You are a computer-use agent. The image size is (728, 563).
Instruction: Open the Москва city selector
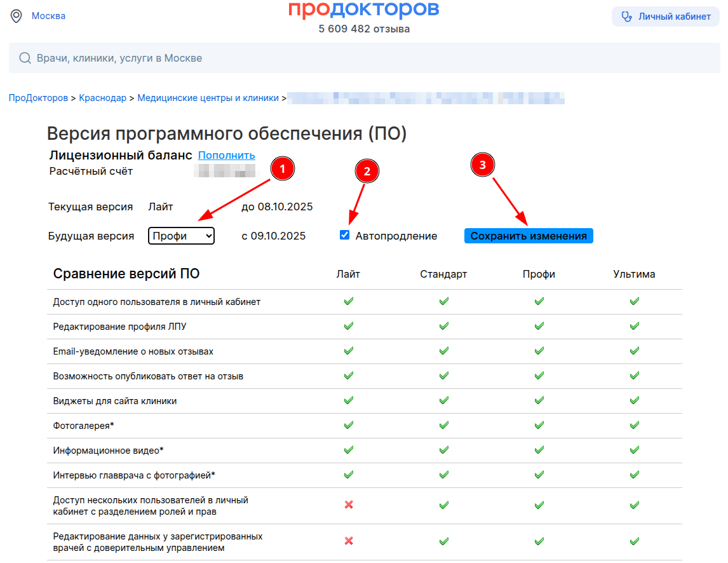(x=48, y=16)
